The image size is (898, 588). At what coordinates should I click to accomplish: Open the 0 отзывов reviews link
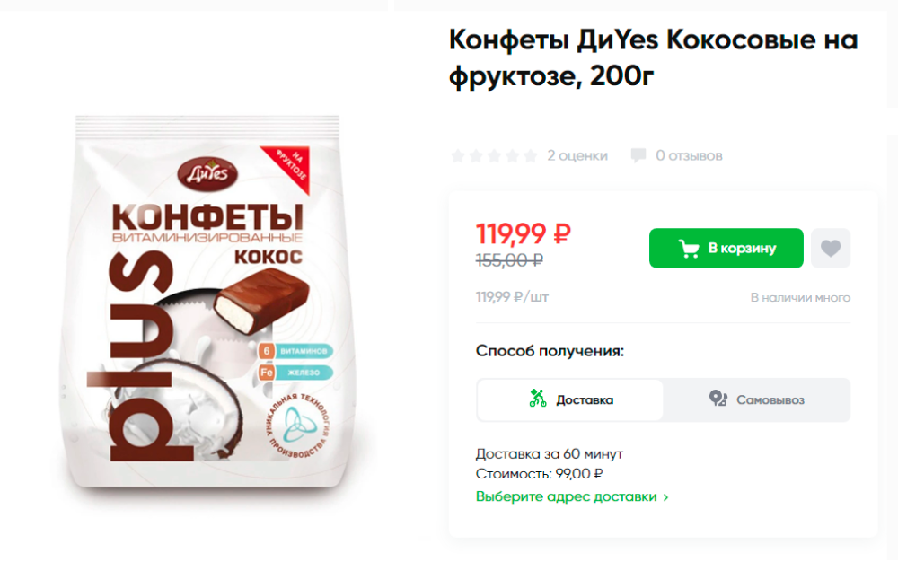click(x=689, y=155)
